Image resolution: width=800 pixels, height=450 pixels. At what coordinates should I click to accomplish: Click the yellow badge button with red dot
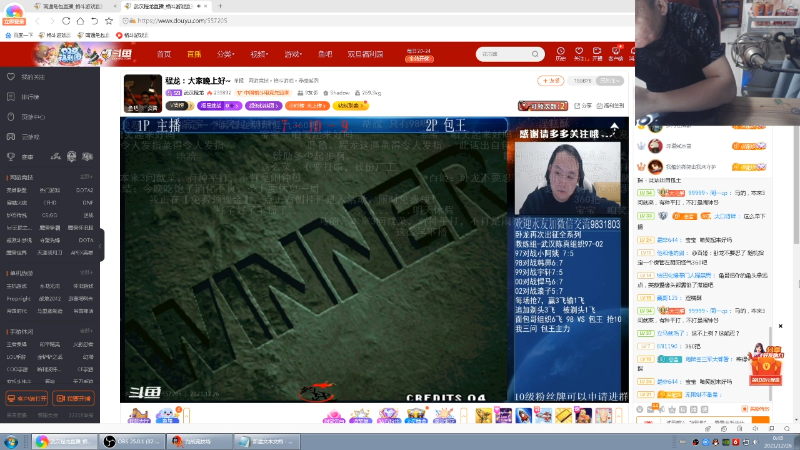tap(350, 106)
